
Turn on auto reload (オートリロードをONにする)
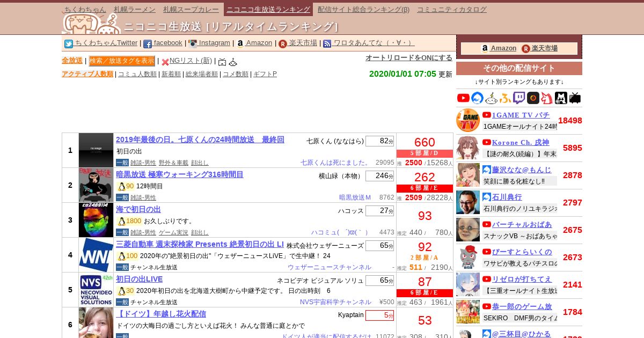point(409,58)
